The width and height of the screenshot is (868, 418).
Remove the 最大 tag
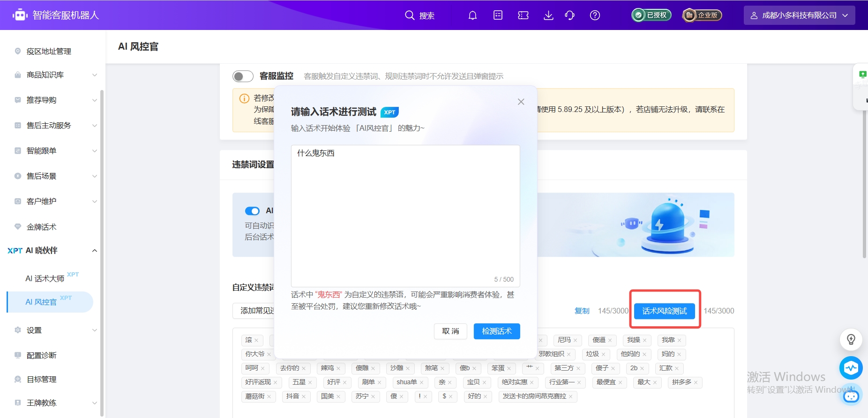[x=655, y=382]
